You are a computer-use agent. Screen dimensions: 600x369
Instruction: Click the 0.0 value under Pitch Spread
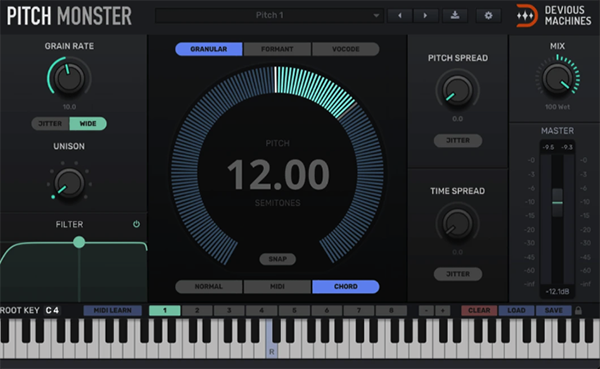(458, 119)
